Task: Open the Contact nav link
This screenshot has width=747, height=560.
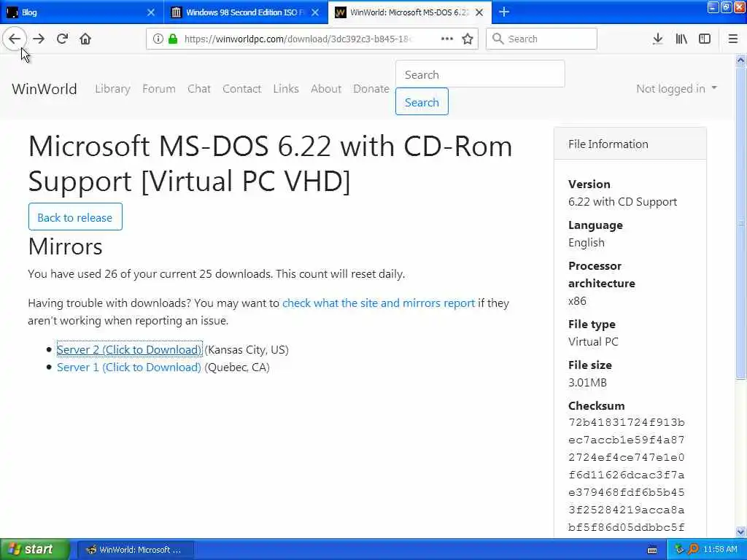Action: (241, 88)
